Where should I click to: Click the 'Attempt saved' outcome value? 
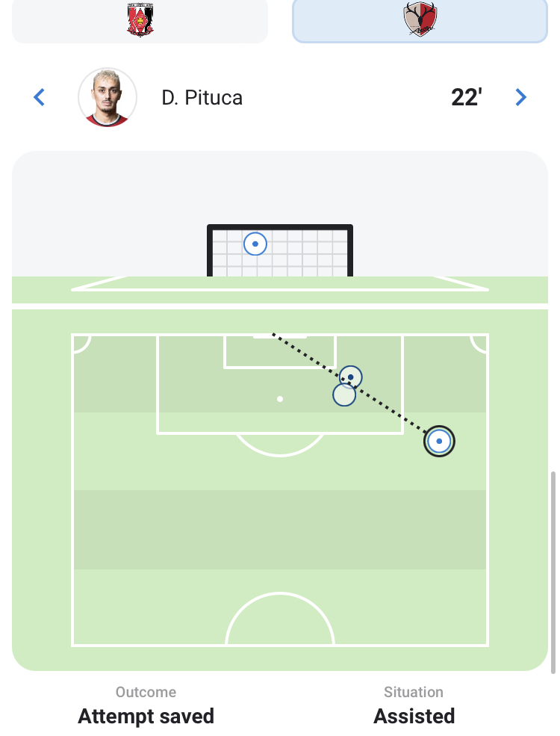pos(146,717)
